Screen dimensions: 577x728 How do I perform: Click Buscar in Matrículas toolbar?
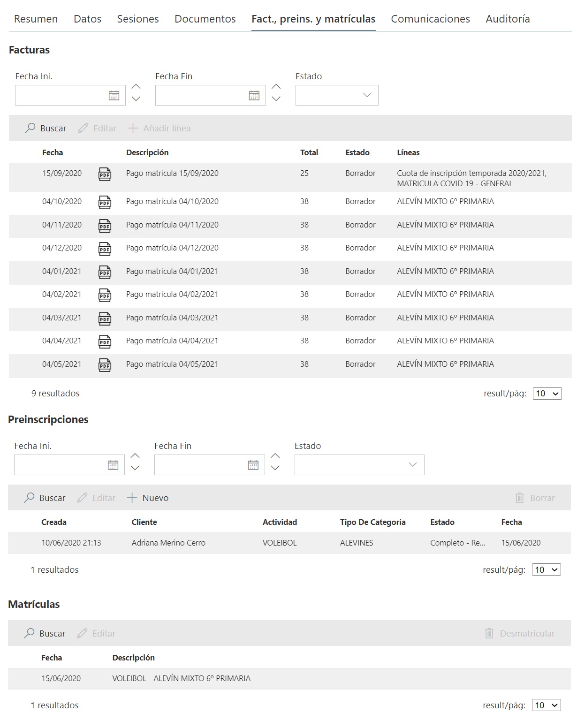[45, 634]
